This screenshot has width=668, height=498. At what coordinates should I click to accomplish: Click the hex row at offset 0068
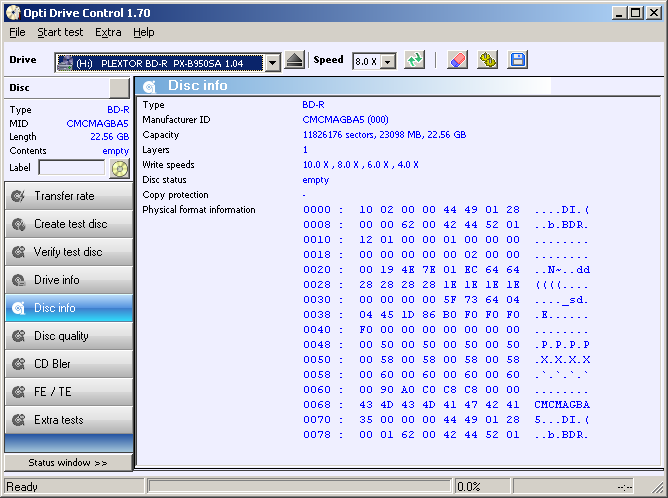click(x=446, y=405)
